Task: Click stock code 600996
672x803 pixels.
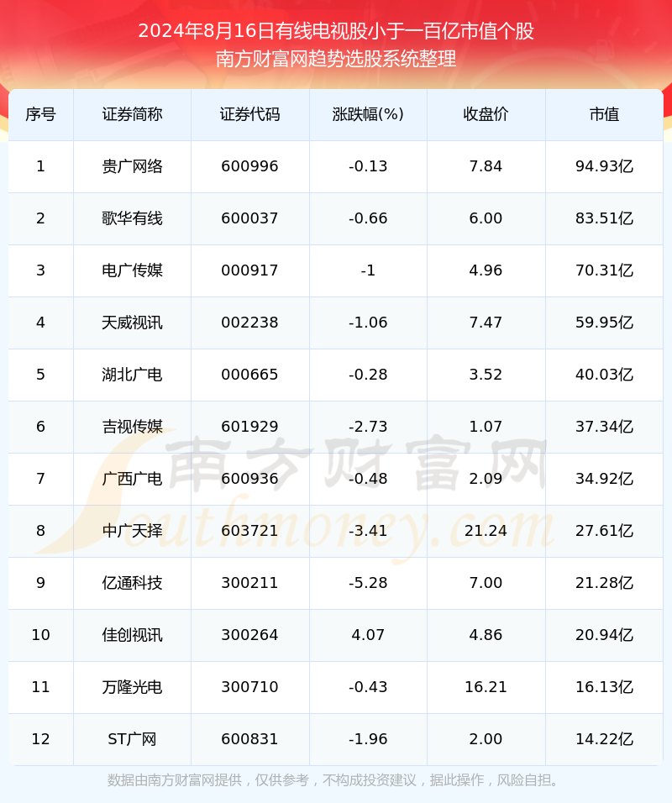Action: pos(250,166)
